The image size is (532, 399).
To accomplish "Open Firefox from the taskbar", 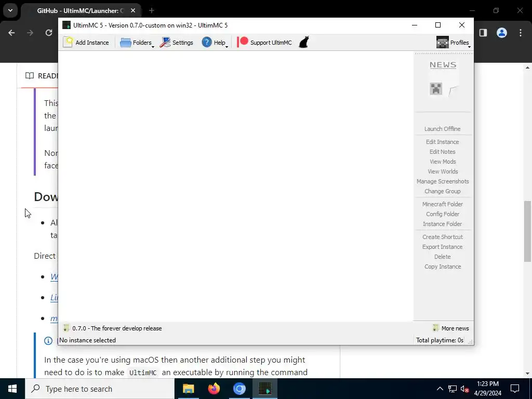I will click(214, 389).
